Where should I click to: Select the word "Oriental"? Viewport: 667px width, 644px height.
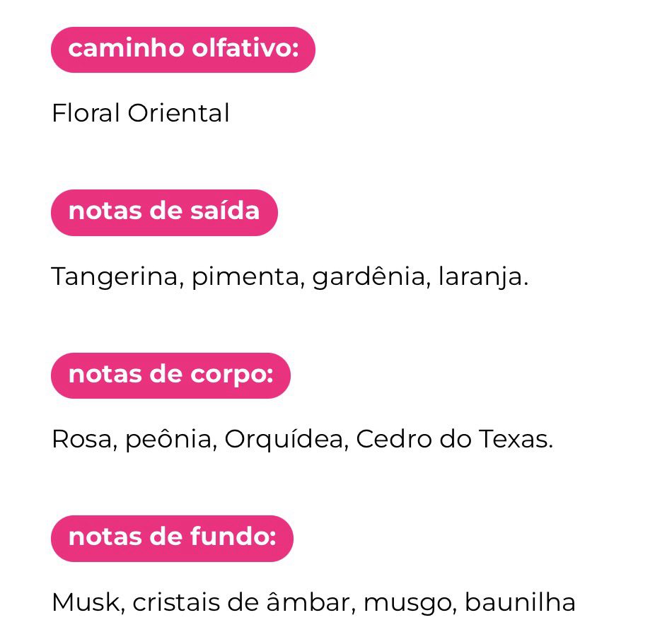(178, 114)
